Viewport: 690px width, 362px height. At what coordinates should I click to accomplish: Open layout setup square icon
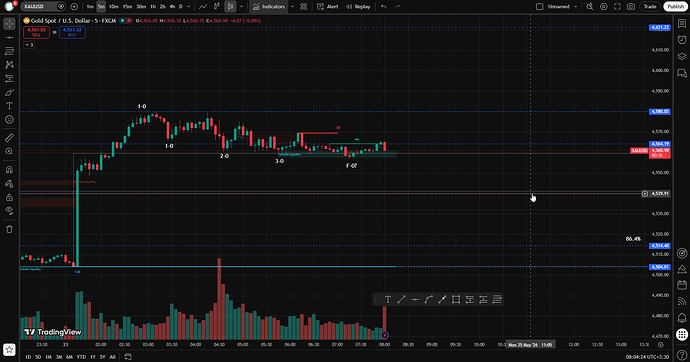pos(540,7)
